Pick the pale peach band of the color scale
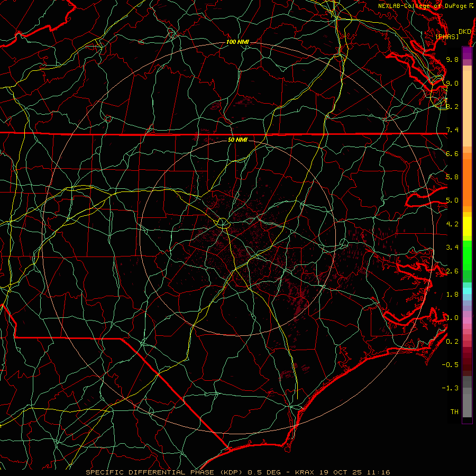The image size is (476, 476). click(467, 108)
